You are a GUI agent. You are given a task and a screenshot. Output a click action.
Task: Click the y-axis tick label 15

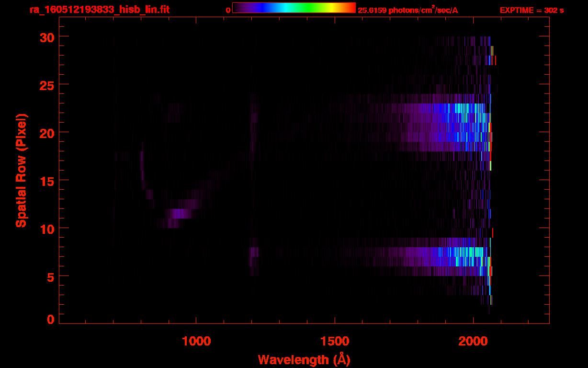pyautogui.click(x=46, y=181)
